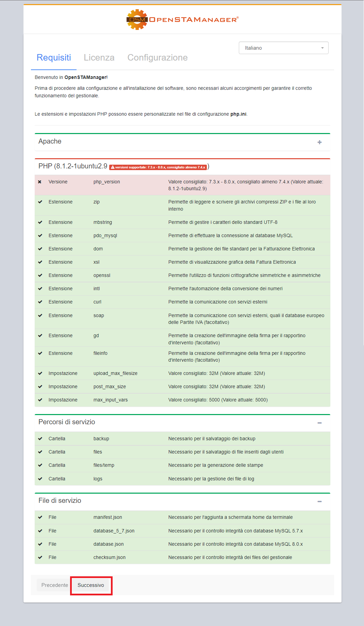Click the checkmark icon in the backup folder row
Image resolution: width=364 pixels, height=626 pixels.
tap(40, 439)
